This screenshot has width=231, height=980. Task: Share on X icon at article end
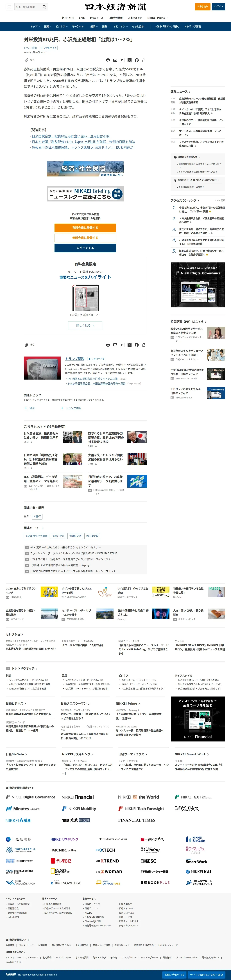(129, 345)
